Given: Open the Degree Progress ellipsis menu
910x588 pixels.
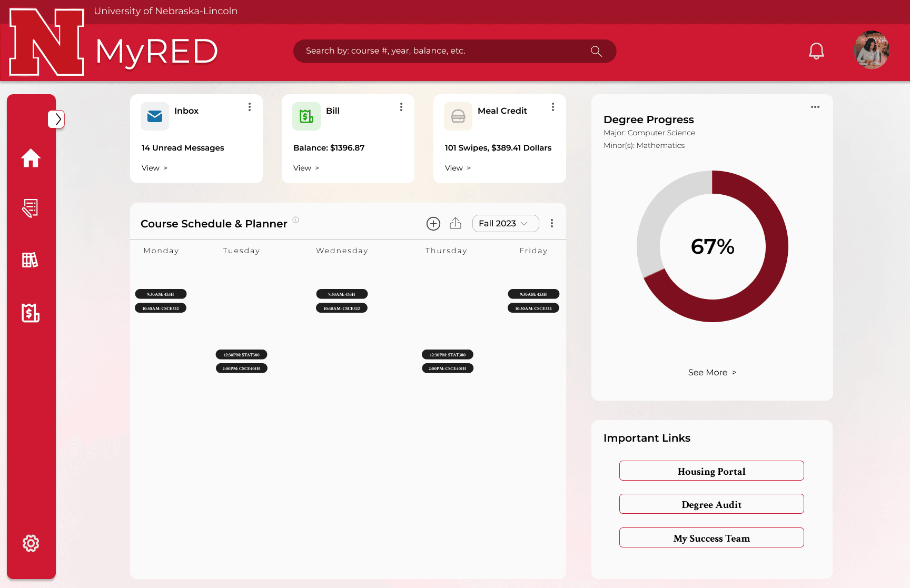Looking at the screenshot, I should click(815, 107).
